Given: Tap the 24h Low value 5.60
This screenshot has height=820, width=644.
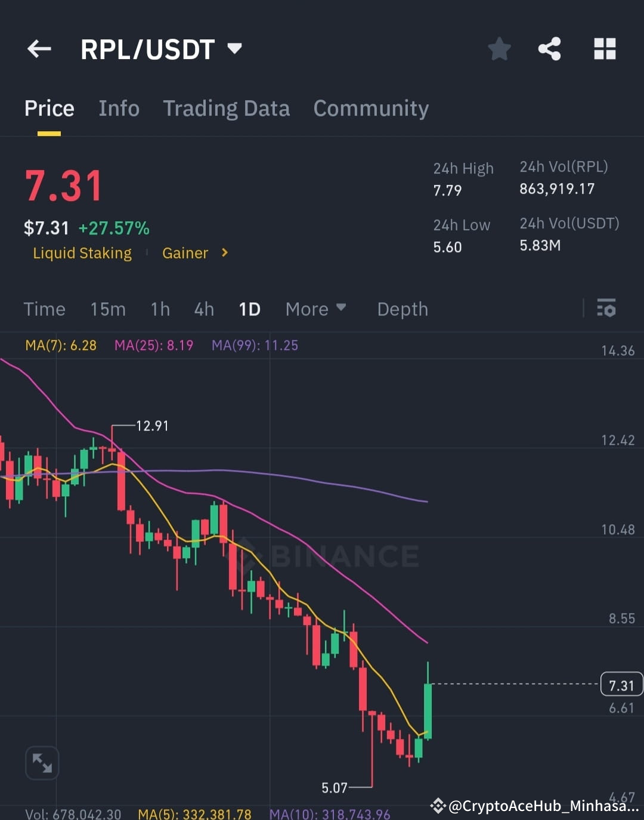Looking at the screenshot, I should (447, 247).
